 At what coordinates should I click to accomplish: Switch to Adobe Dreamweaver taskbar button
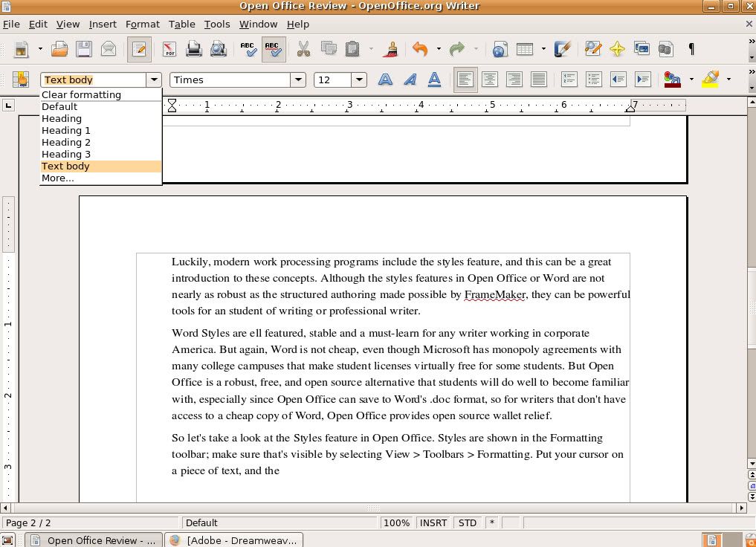pos(234,540)
